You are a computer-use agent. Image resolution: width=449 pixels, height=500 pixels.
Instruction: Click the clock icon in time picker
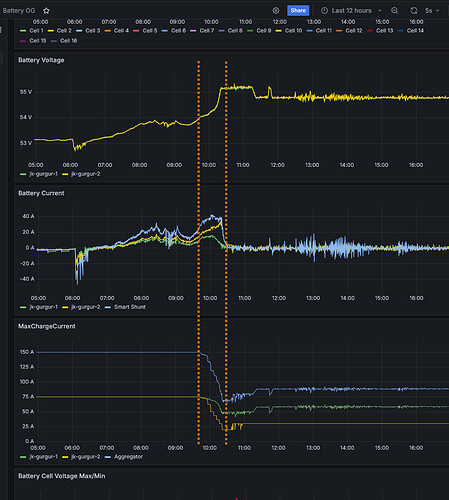click(324, 11)
